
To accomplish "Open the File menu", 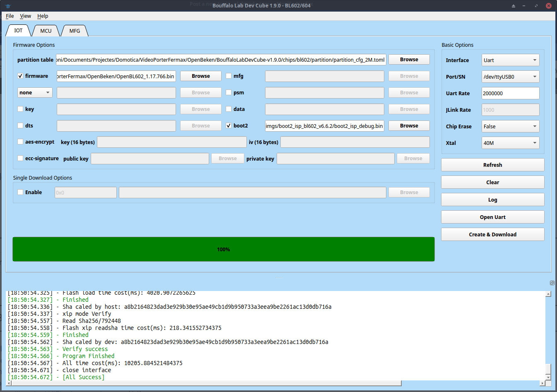I will pos(10,16).
